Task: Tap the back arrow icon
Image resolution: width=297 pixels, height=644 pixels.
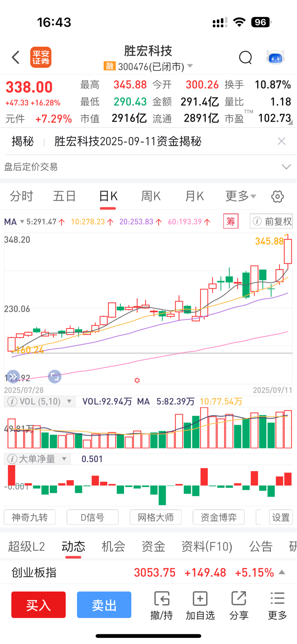Action: coord(15,57)
